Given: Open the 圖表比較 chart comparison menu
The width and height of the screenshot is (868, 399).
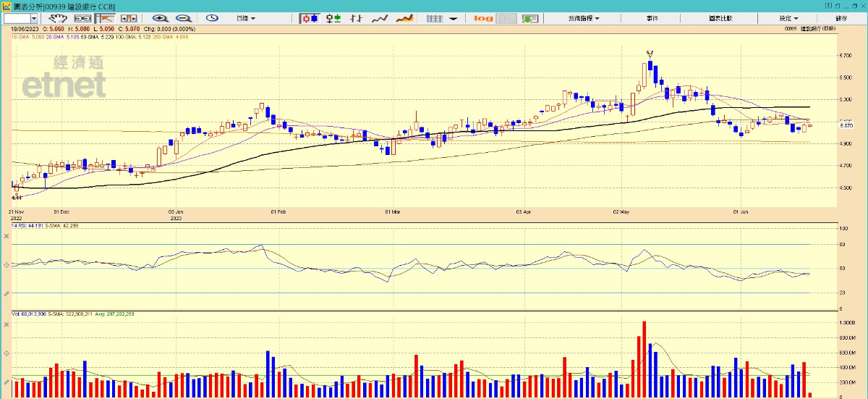Looking at the screenshot, I should pyautogui.click(x=719, y=18).
